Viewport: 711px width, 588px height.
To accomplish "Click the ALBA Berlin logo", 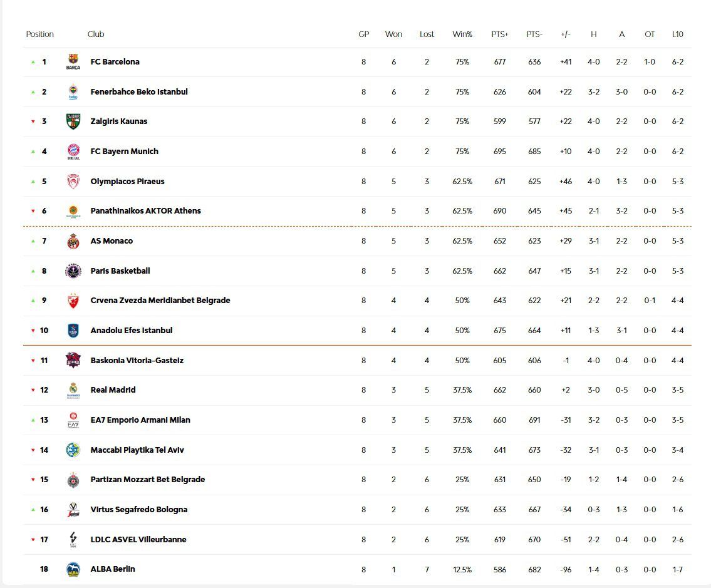I will click(73, 569).
